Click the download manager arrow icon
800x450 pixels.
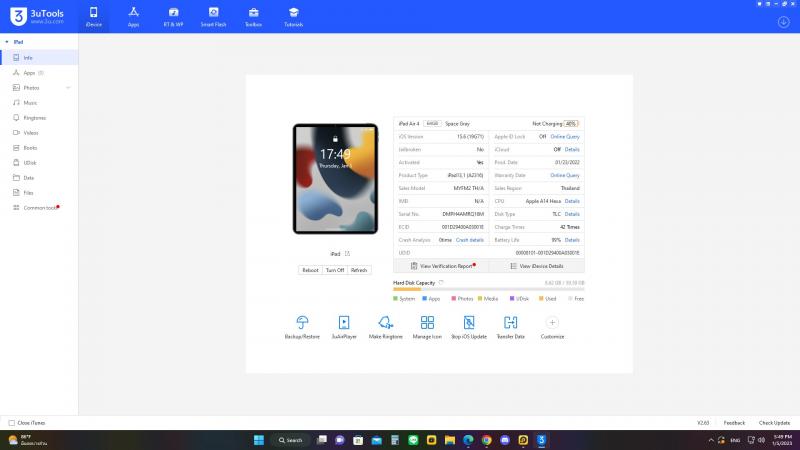784,22
